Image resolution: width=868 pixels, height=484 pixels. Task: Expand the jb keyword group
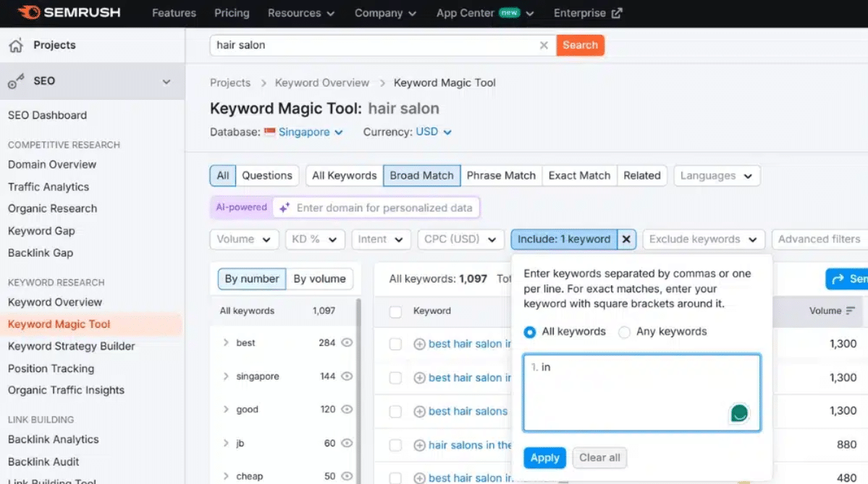click(x=226, y=443)
